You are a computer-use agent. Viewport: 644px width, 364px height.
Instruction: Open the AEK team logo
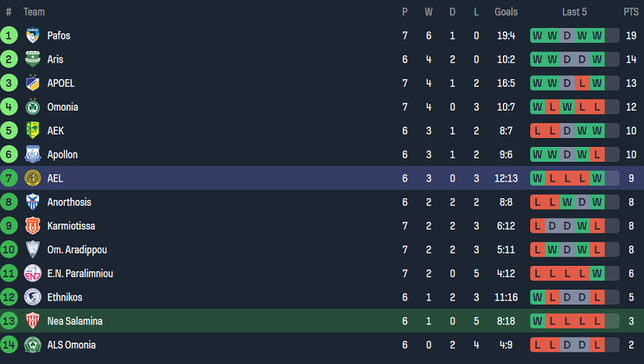pyautogui.click(x=33, y=130)
